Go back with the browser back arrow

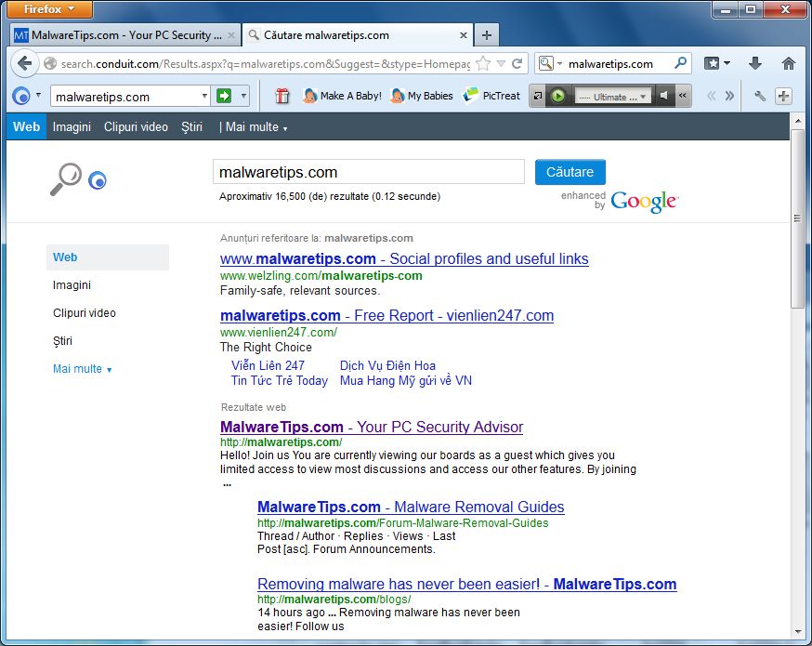coord(24,64)
